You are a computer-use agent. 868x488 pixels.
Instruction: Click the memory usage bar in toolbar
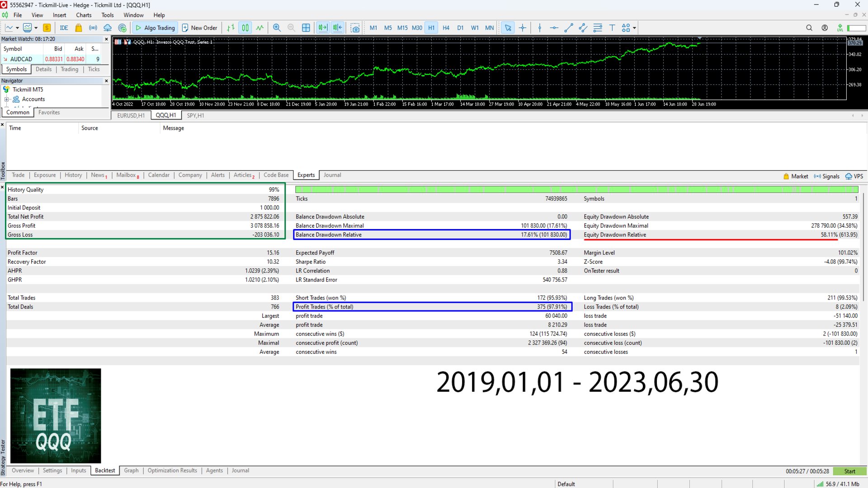click(x=857, y=28)
